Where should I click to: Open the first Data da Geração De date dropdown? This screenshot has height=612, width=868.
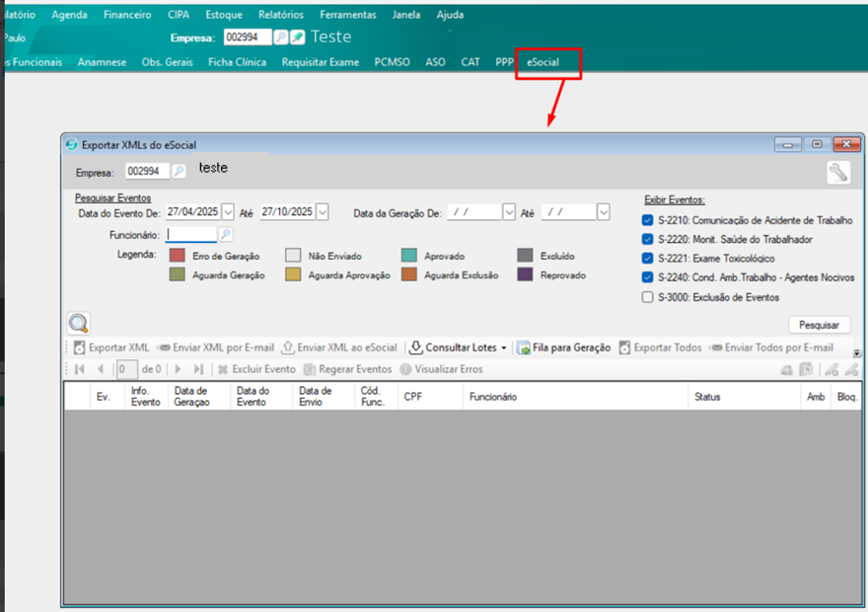pyautogui.click(x=509, y=212)
